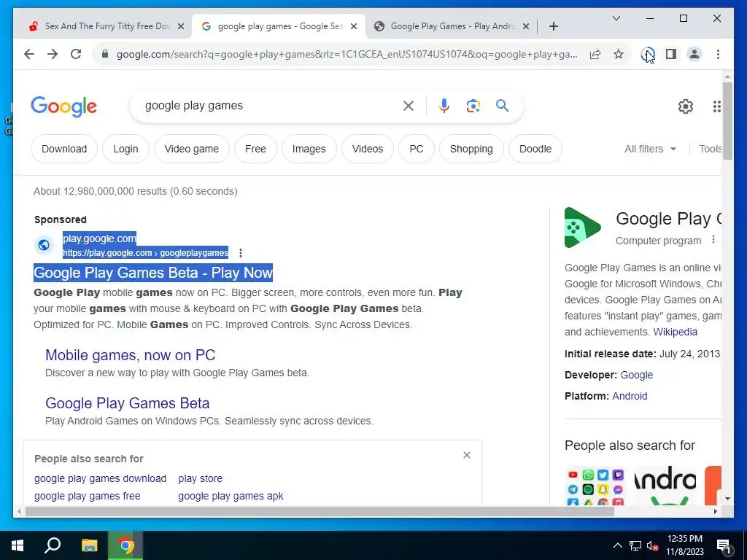Click the Chrome taskbar icon
The height and width of the screenshot is (560, 747).
tap(125, 545)
